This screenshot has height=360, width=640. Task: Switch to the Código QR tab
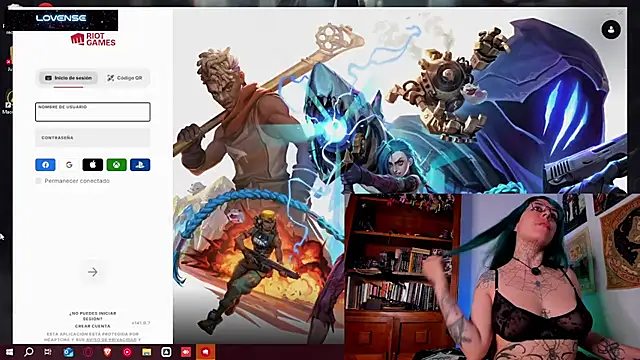coord(125,78)
